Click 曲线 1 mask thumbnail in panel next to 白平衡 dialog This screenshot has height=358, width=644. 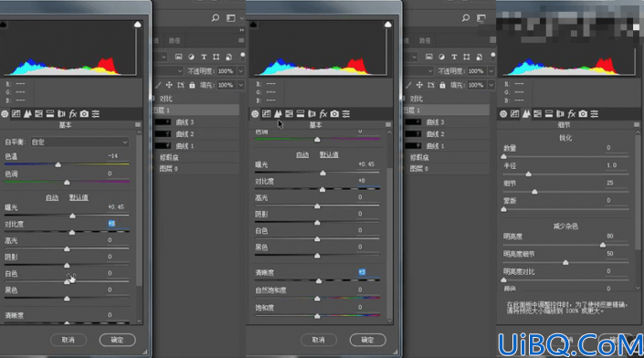[x=163, y=146]
